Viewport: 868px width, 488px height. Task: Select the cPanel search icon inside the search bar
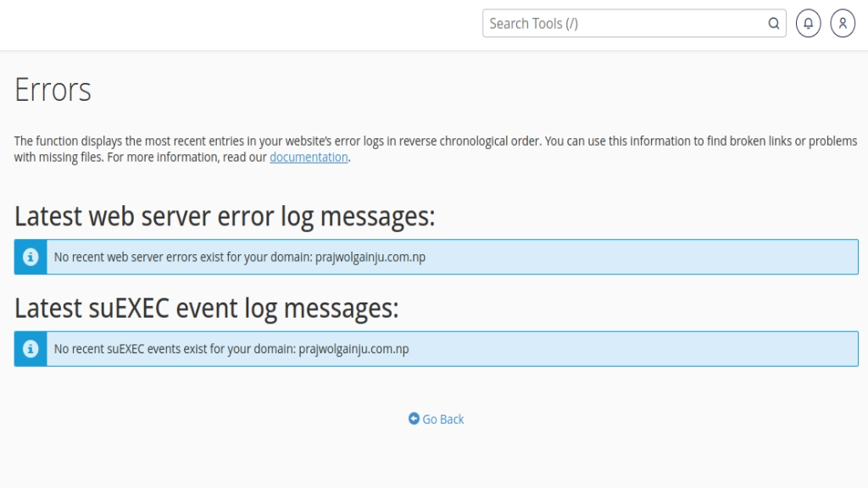coord(773,23)
